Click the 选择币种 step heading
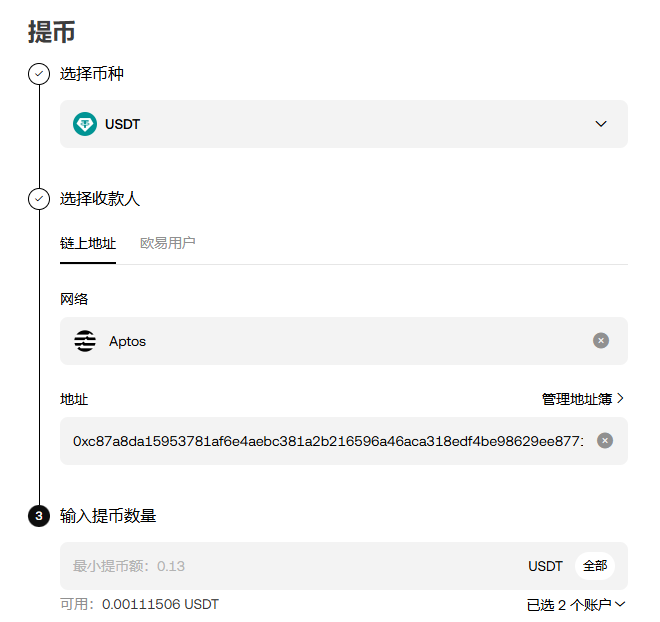Viewport: 660px width, 622px height. (x=92, y=74)
